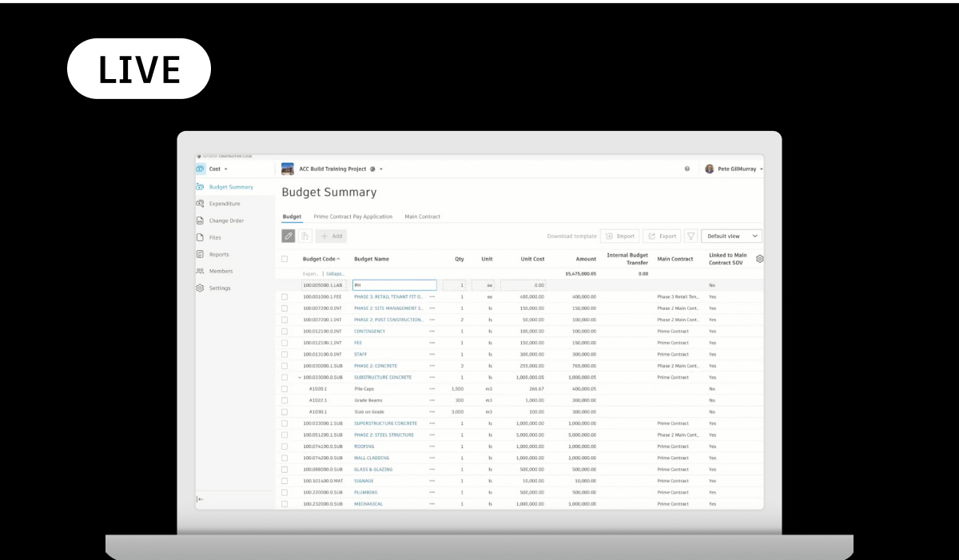Select the header checkbox above Budget Code

point(285,259)
